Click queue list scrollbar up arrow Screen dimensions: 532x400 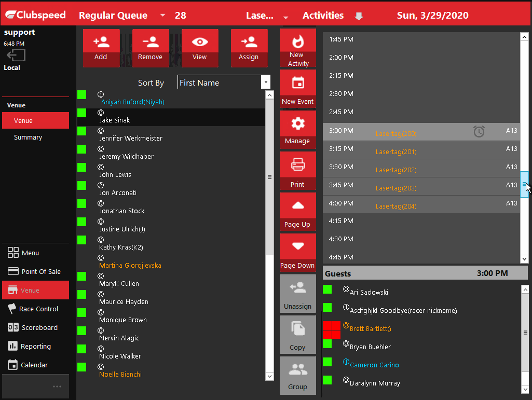pos(269,95)
